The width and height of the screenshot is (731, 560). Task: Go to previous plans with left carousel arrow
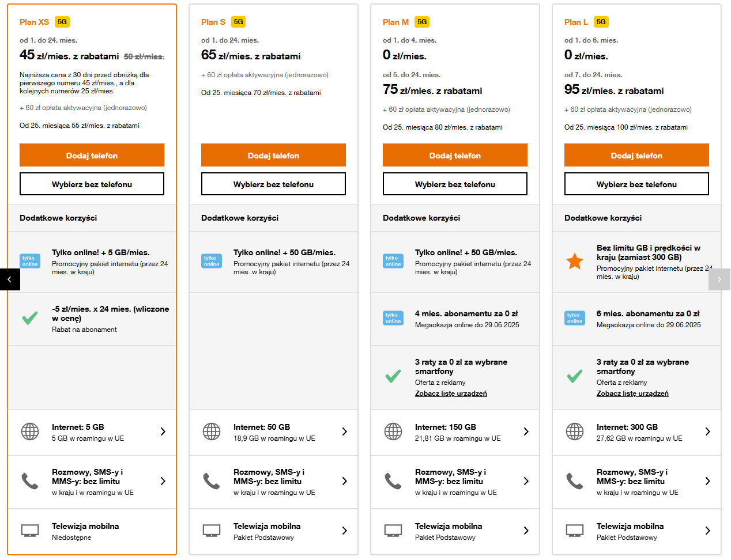10,279
